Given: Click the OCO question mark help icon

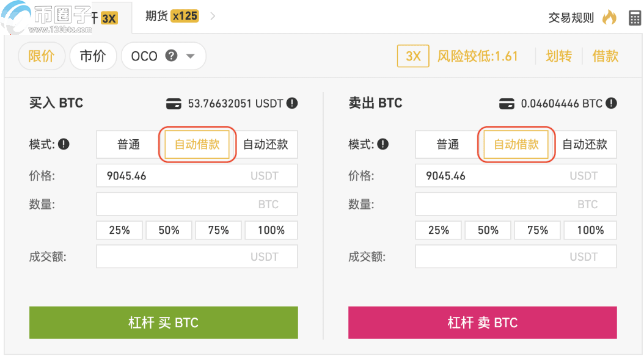Looking at the screenshot, I should (x=172, y=56).
